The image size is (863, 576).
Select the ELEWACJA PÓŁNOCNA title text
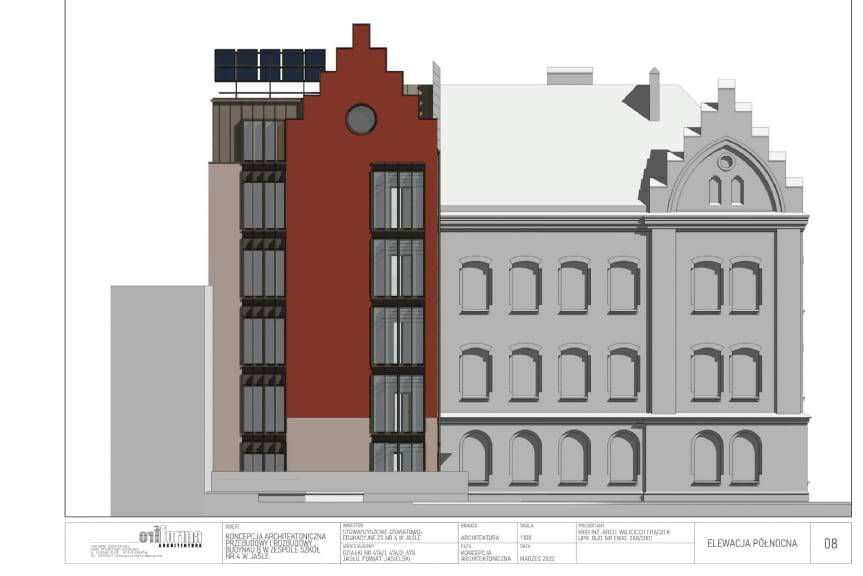point(752,543)
